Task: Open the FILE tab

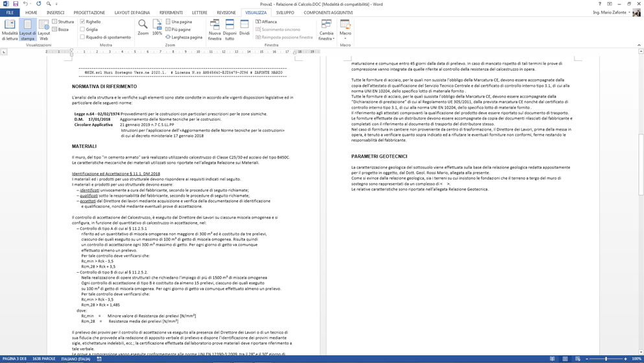Action: [x=10, y=13]
